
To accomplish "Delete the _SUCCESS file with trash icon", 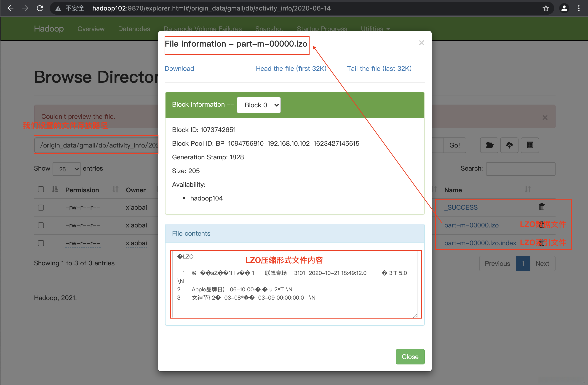I will 542,207.
